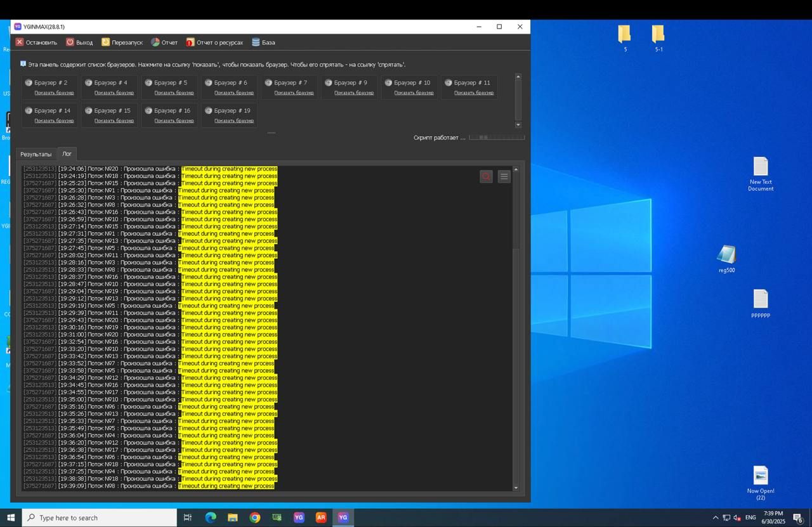
Task: Click 'Показать браузер' link for Браузер # 2
Action: (54, 93)
